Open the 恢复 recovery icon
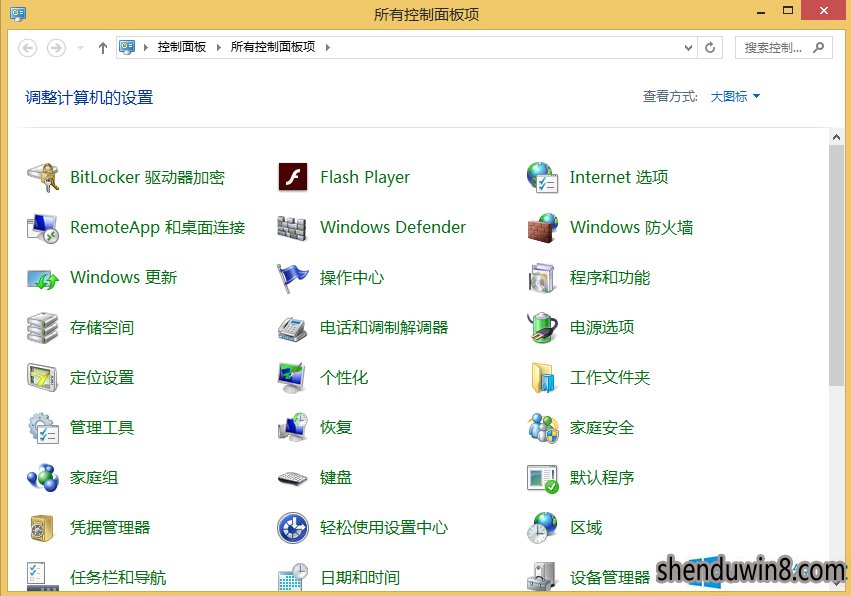This screenshot has width=851, height=596. click(x=293, y=428)
